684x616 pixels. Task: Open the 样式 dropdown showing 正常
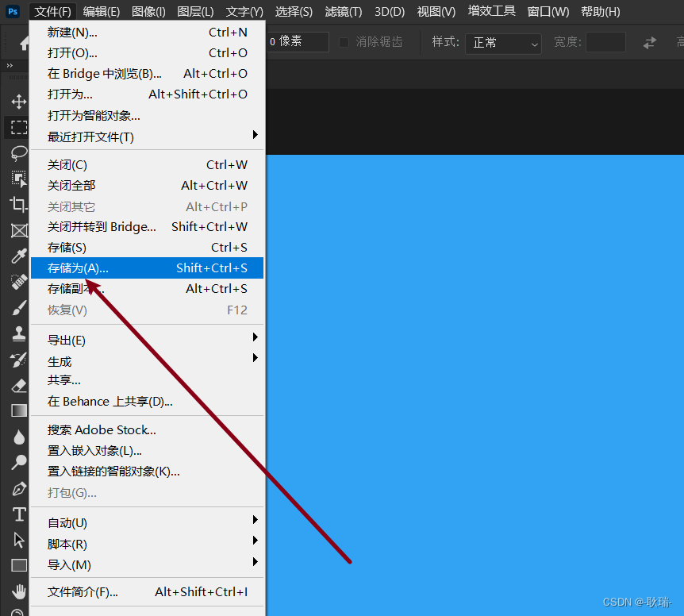(x=502, y=42)
